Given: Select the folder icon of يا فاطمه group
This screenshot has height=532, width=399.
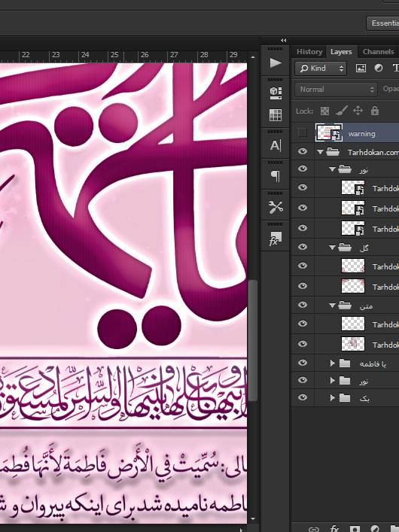Looking at the screenshot, I should [x=345, y=363].
